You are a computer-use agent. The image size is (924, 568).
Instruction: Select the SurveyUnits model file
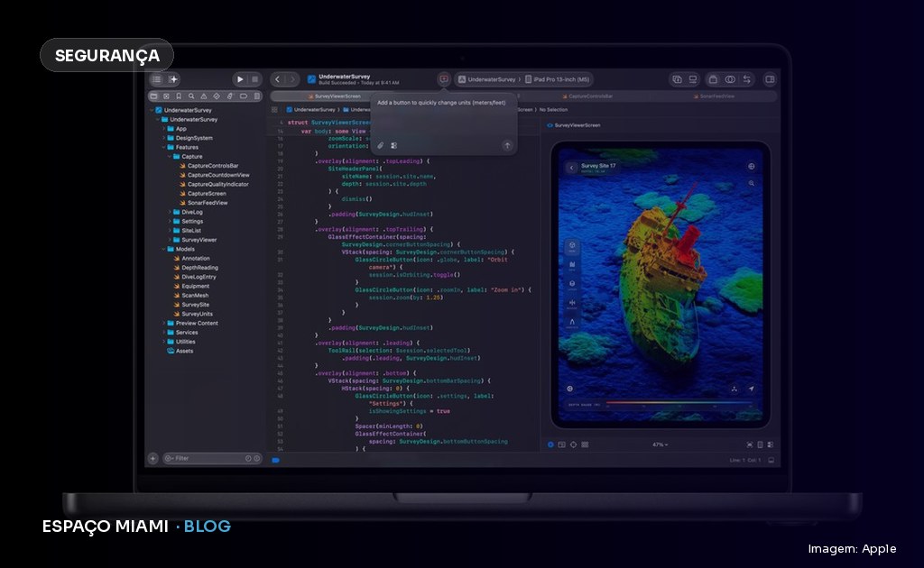click(193, 314)
